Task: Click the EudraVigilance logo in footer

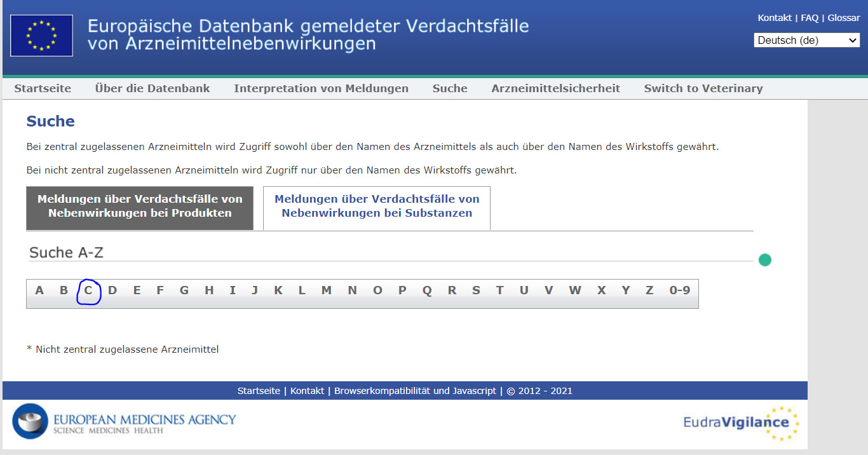Action: 741,423
